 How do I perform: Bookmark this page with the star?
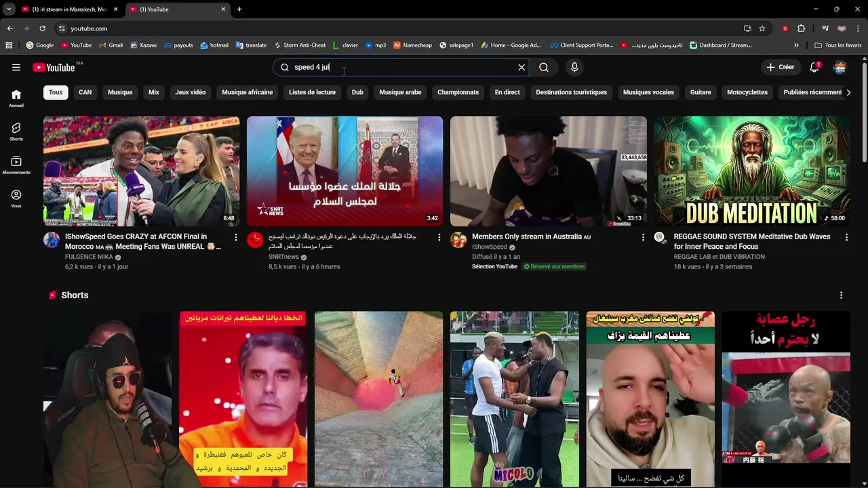762,28
